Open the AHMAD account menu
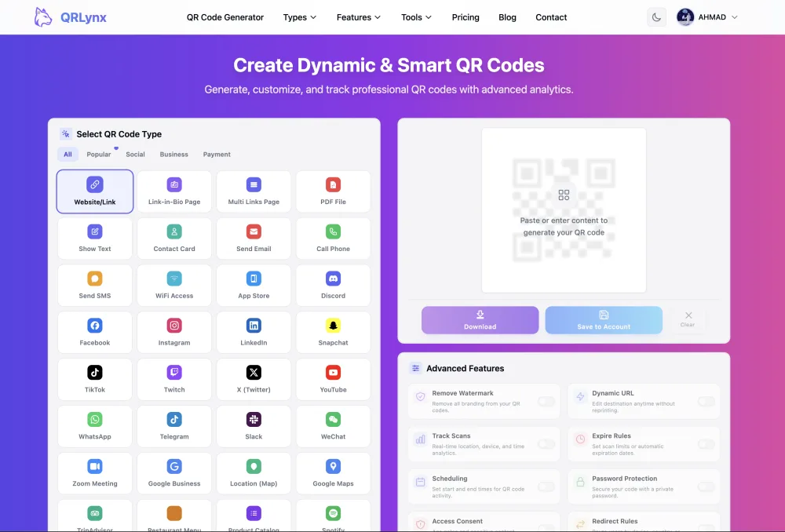Screen dimensions: 785x532 pos(706,16)
